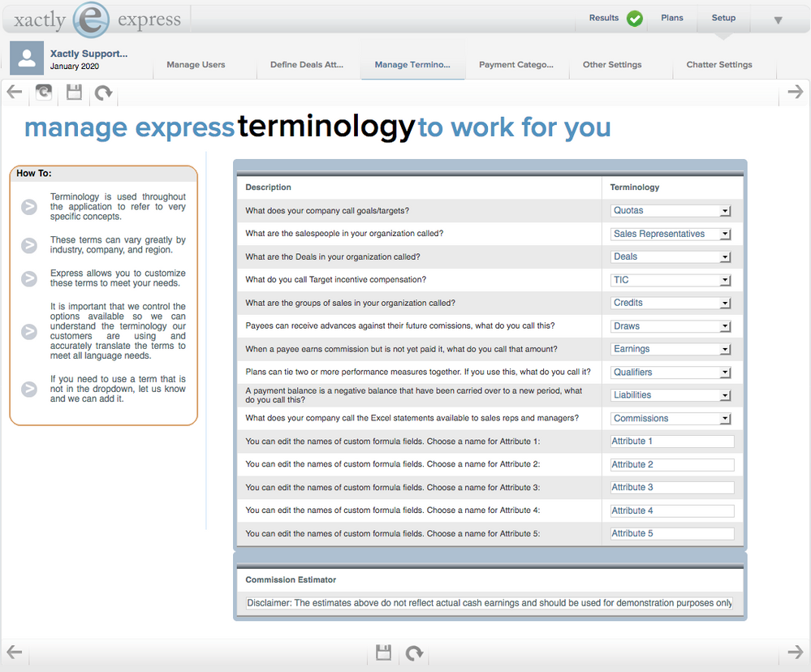Click the reset icon in bottom bar
This screenshot has width=811, height=672.
(414, 653)
